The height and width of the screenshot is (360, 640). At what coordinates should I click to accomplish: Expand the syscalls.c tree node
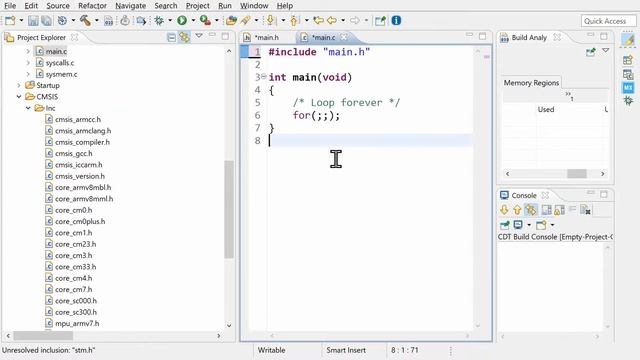pos(28,63)
